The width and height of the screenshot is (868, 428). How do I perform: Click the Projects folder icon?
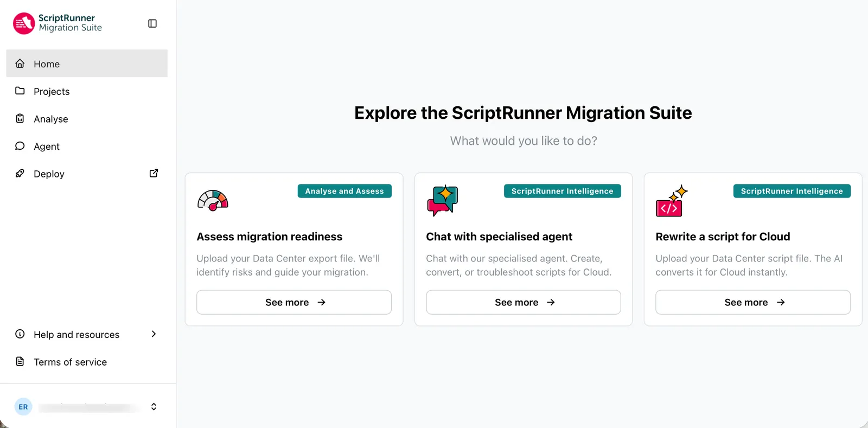(20, 91)
